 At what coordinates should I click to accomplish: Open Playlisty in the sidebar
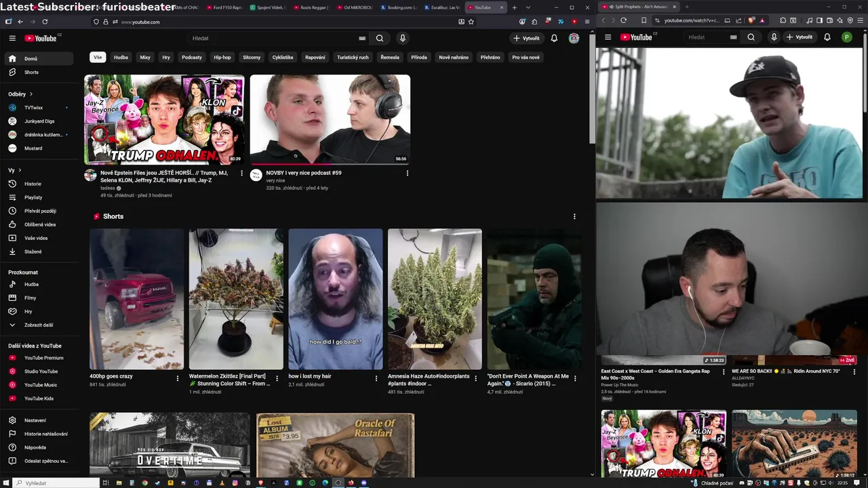point(41,197)
